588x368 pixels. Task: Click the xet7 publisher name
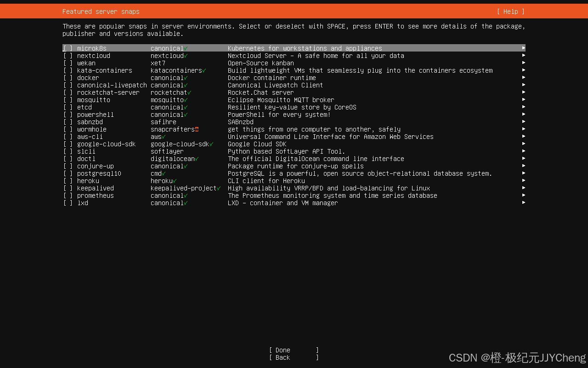point(158,63)
